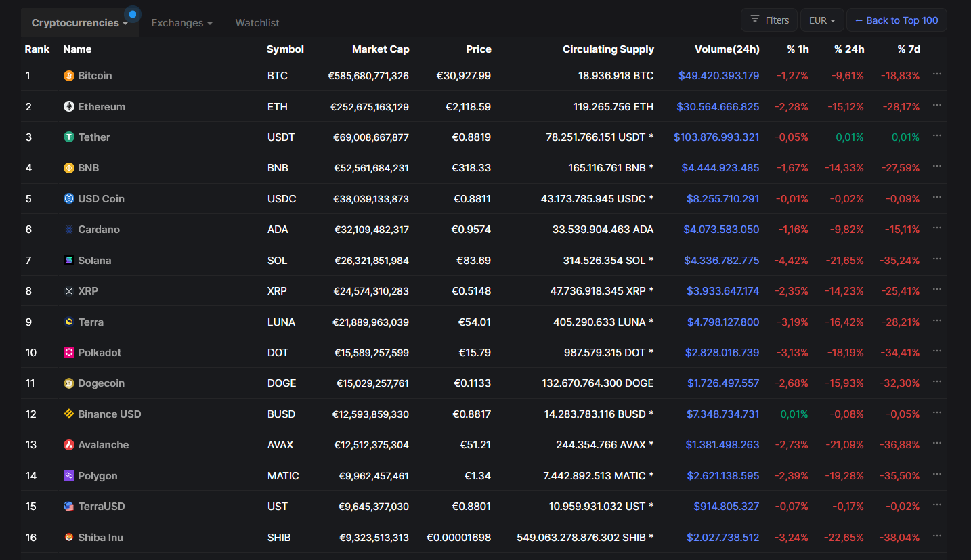Open Terra 24h volume link $4.798.127.800
Screen dimensions: 971x560
(723, 322)
